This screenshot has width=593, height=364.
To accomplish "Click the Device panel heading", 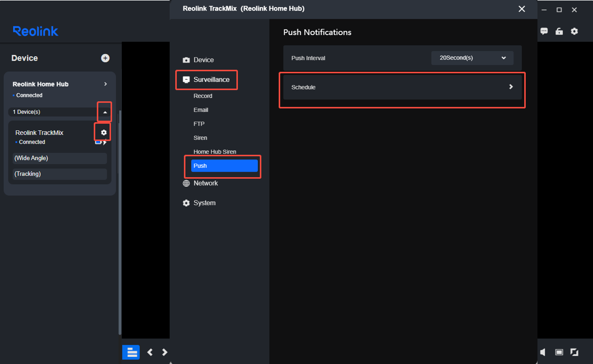I will pos(24,58).
